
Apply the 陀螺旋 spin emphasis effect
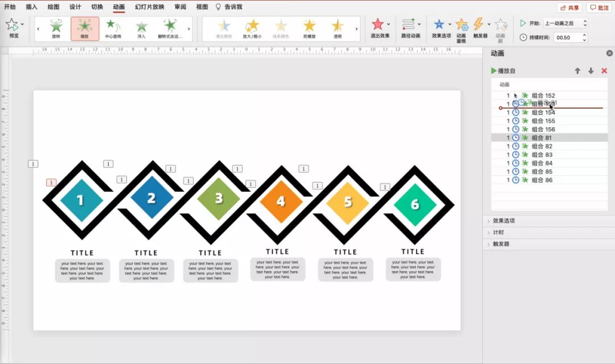309,28
